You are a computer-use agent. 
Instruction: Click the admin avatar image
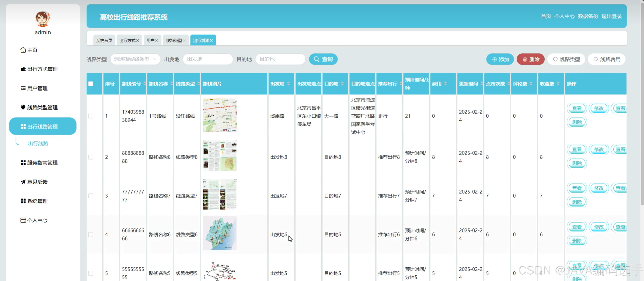point(43,19)
